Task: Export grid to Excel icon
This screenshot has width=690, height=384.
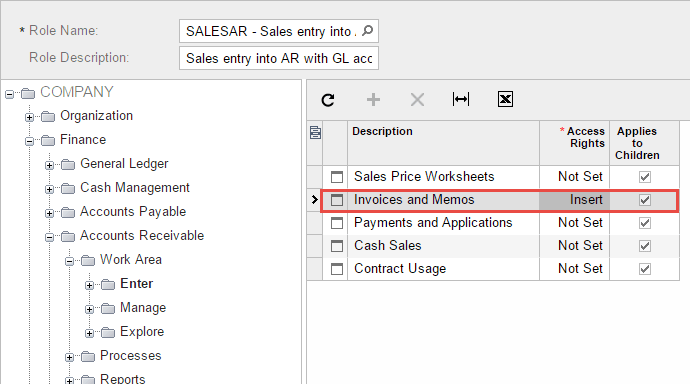Action: (505, 99)
